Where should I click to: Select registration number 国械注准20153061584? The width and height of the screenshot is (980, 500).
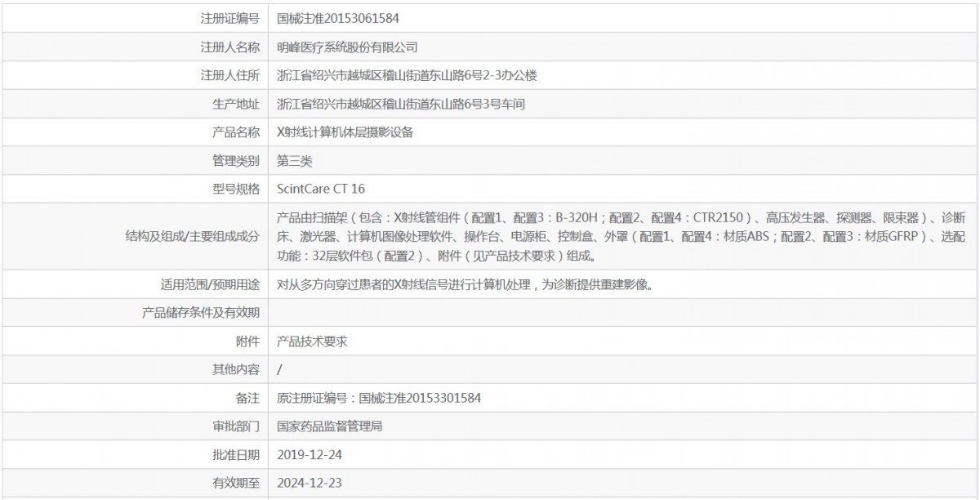tap(338, 18)
